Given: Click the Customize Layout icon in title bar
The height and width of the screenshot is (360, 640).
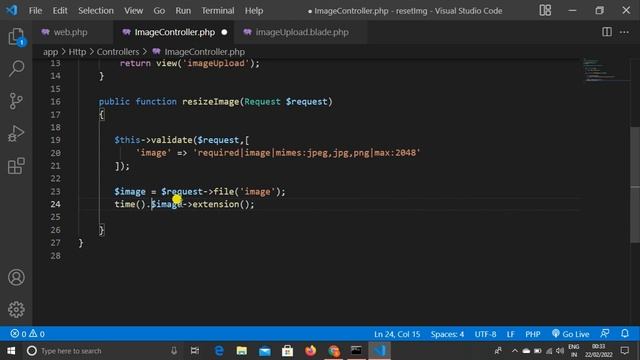Looking at the screenshot, I should [x=545, y=10].
